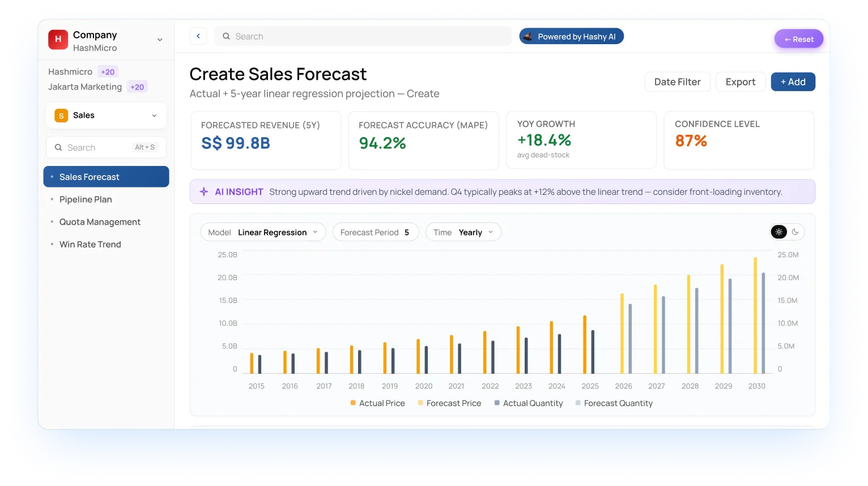Click the Confidence Level 87% value

[x=691, y=141]
